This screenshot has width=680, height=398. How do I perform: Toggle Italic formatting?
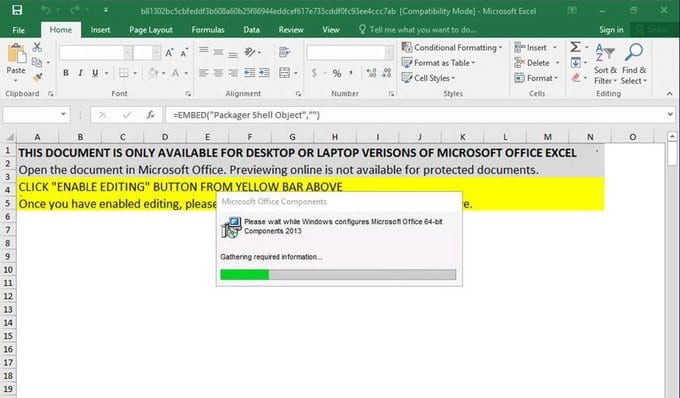(x=80, y=73)
